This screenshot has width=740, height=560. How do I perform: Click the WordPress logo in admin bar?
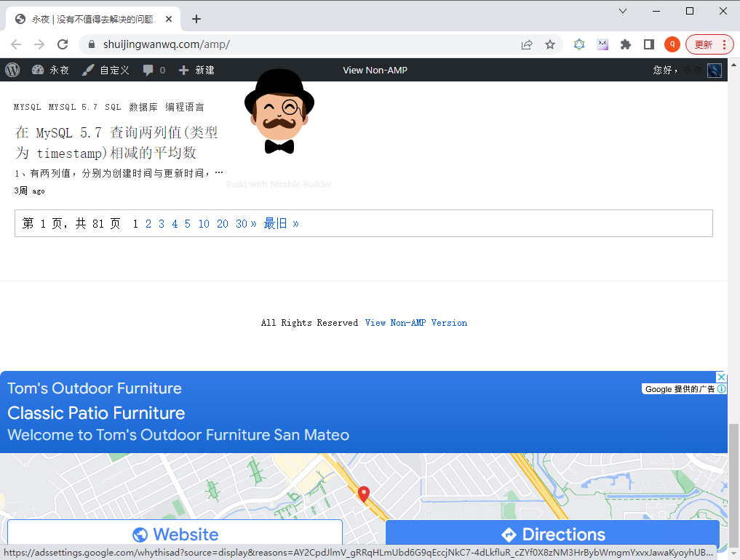[x=12, y=70]
